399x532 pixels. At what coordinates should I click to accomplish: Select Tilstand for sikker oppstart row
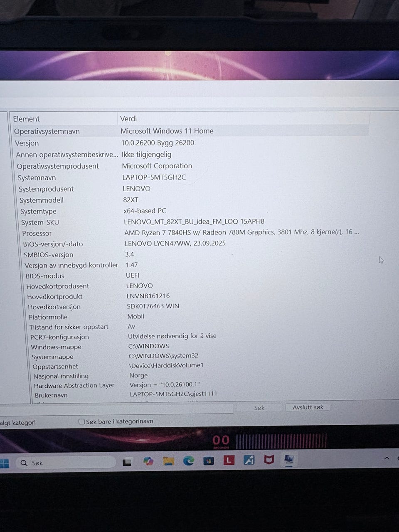click(x=199, y=327)
